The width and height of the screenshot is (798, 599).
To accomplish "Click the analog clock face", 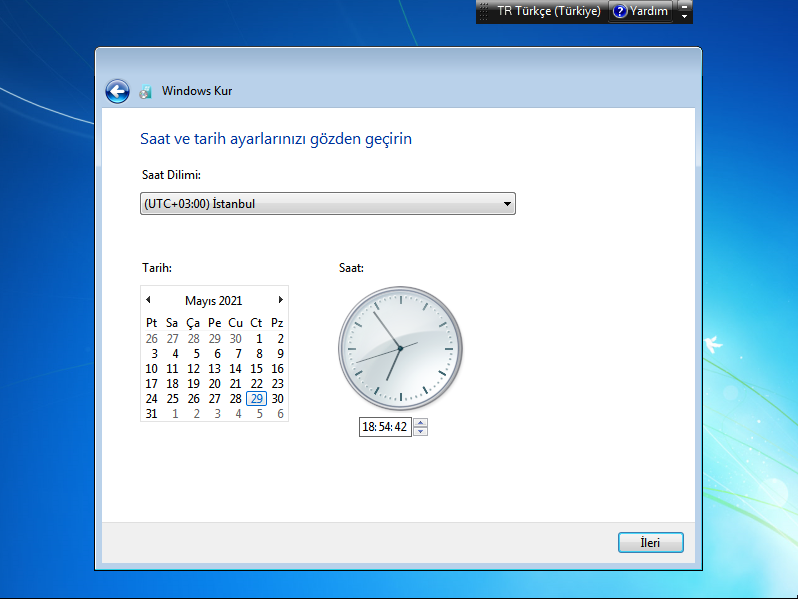I will [400, 347].
